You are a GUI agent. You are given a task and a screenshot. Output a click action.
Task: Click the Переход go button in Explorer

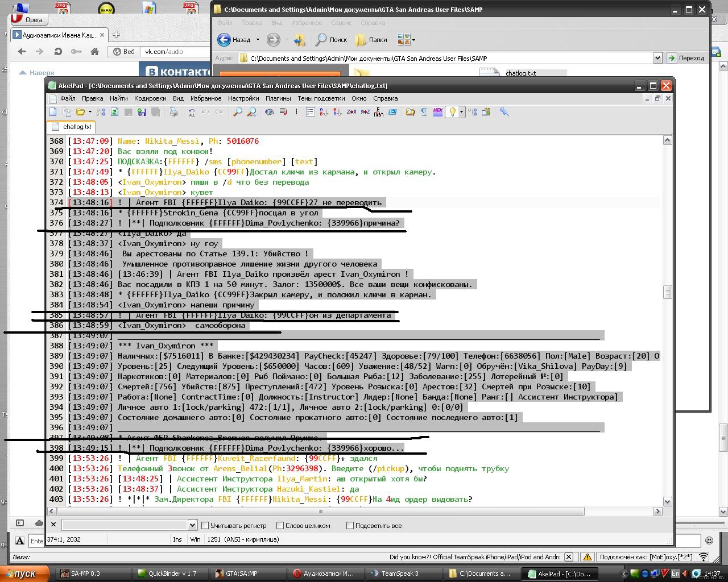[686, 58]
